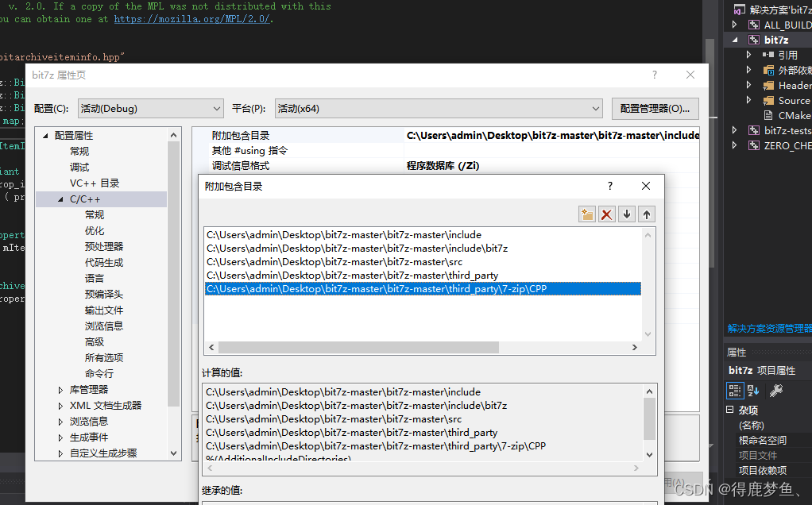Select the include\bit7z path line

[x=423, y=249]
